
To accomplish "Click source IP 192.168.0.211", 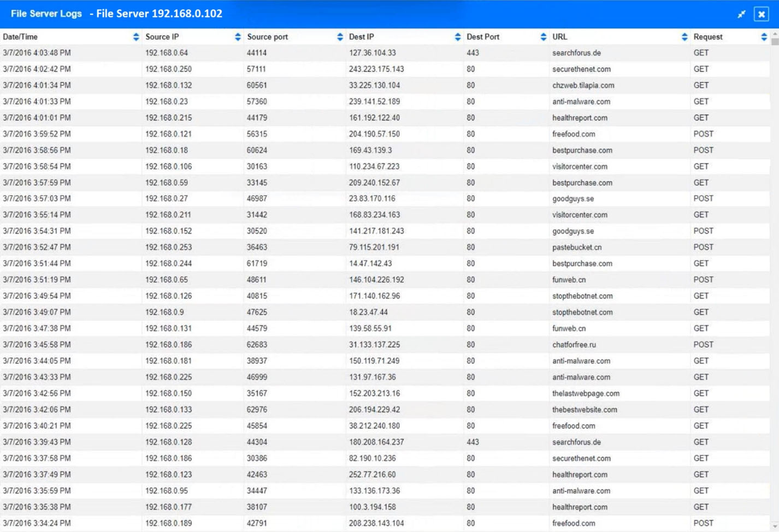I will pos(168,215).
